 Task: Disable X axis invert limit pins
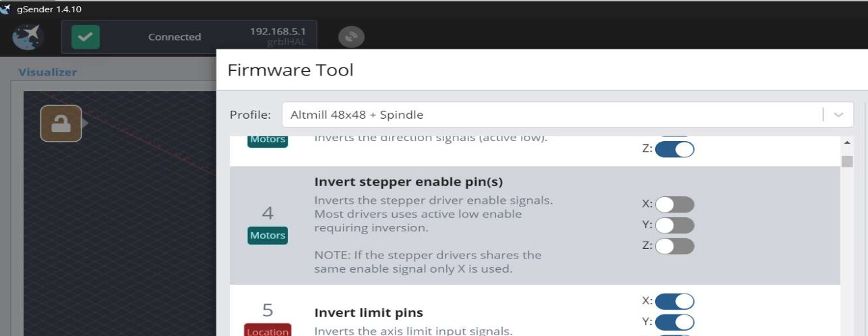point(675,302)
